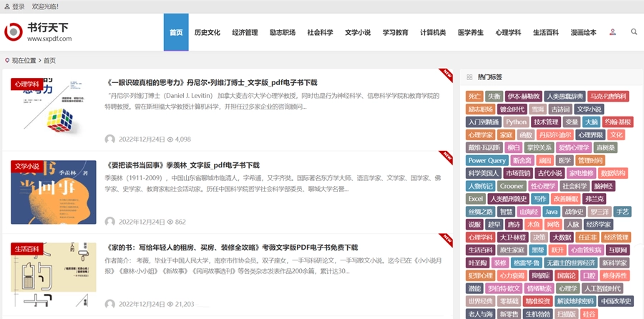Select the 入门到精通 tag
The width and height of the screenshot is (644, 319).
pyautogui.click(x=483, y=122)
